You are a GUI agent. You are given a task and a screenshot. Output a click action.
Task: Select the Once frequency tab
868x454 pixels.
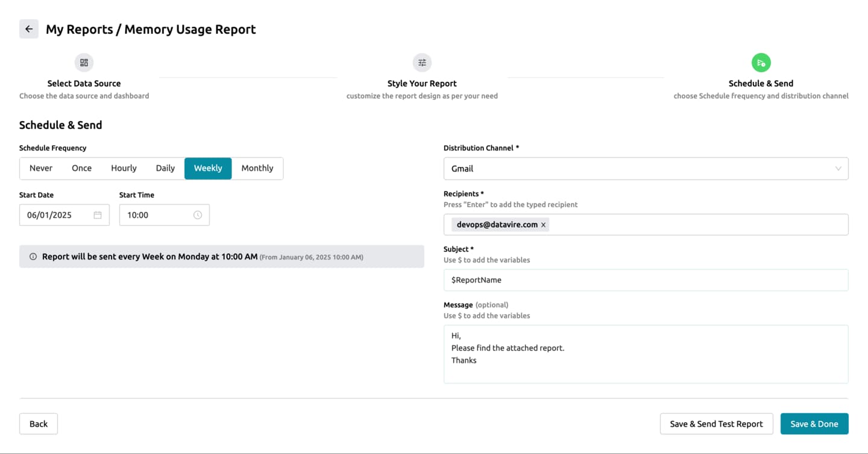[81, 168]
